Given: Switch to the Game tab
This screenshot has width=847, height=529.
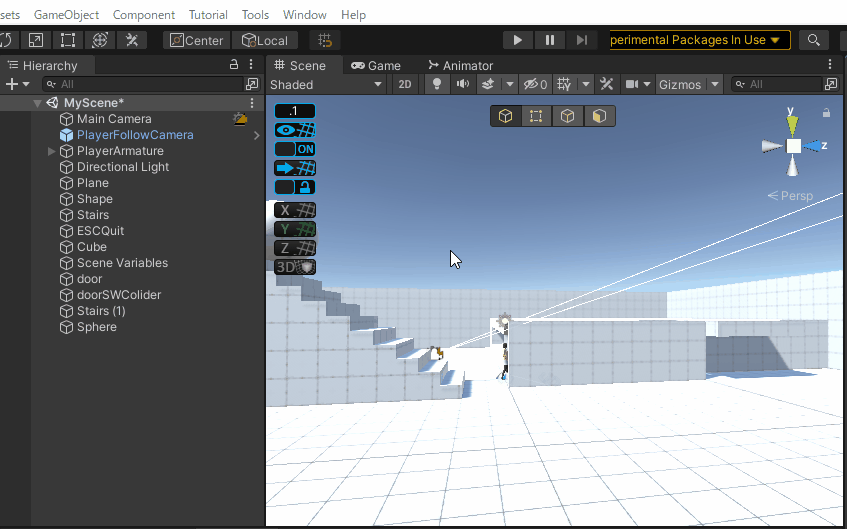Looking at the screenshot, I should coord(376,66).
